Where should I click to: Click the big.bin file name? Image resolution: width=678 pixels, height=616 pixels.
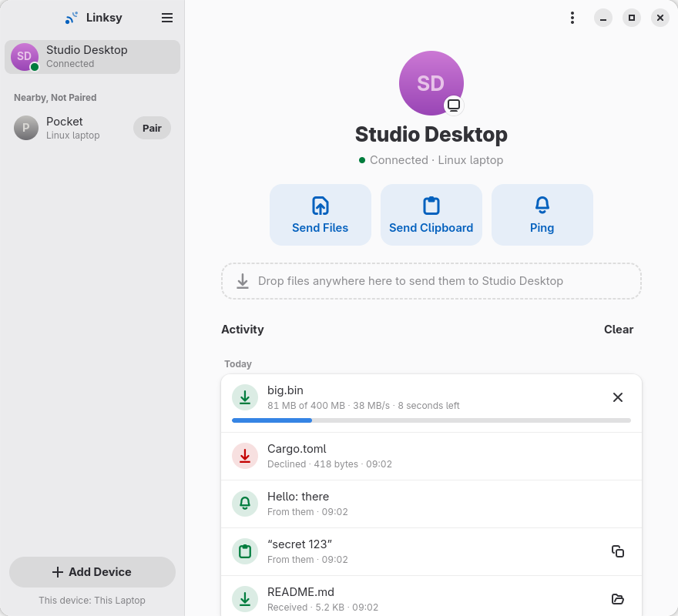click(x=285, y=390)
